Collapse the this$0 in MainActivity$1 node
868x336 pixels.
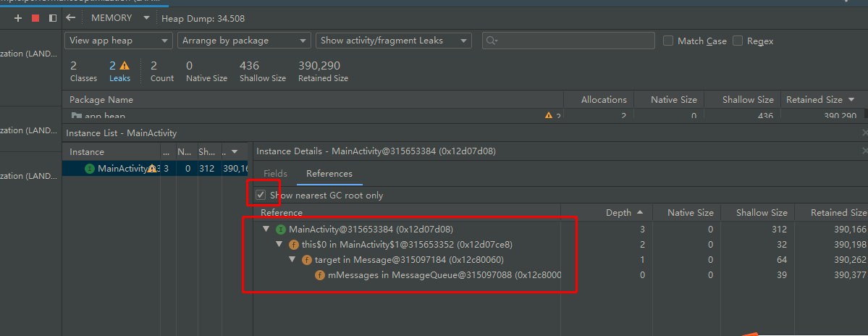(279, 245)
